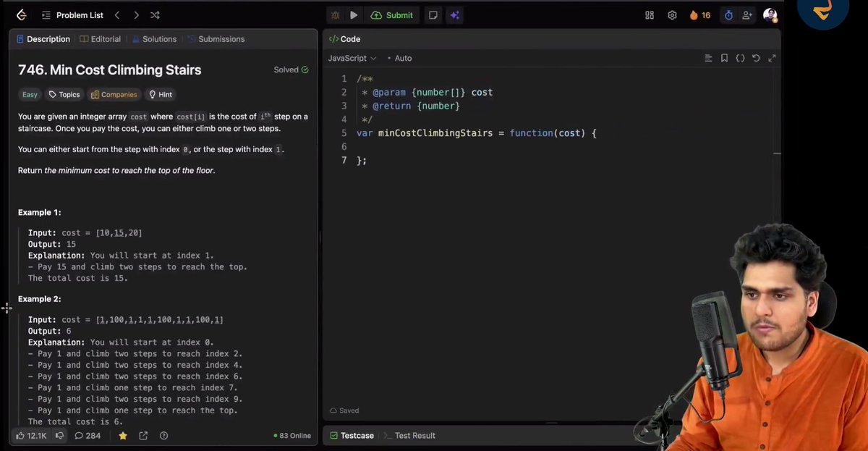This screenshot has height=451, width=868.
Task: Click the streak flame counter 16
Action: point(700,15)
